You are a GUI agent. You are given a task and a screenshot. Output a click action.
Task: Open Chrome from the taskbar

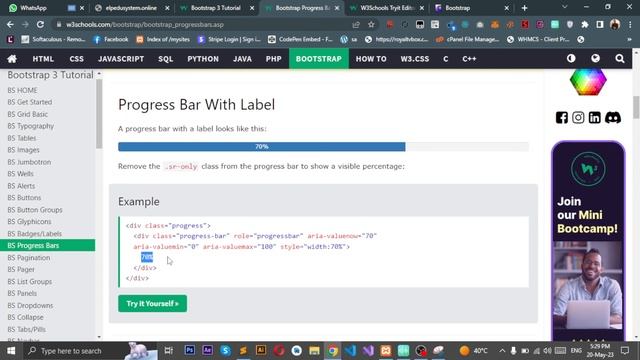pyautogui.click(x=333, y=351)
